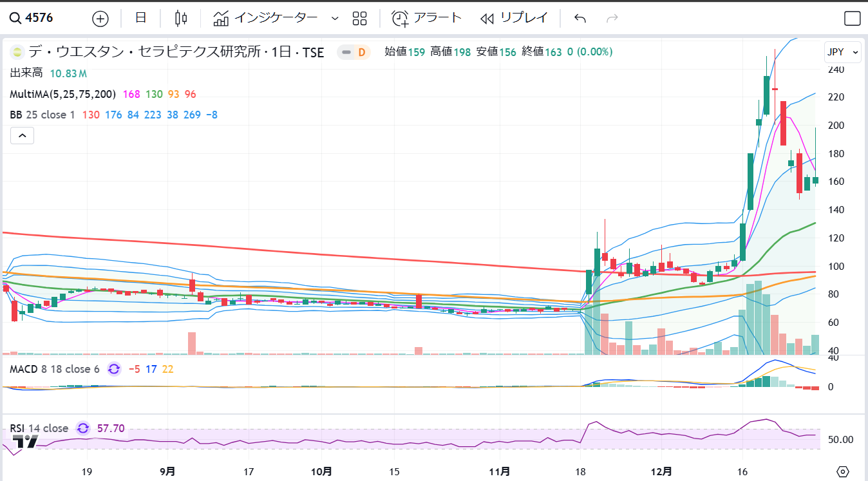Open the candlestick chart type selector
This screenshot has width=868, height=481.
pos(181,18)
